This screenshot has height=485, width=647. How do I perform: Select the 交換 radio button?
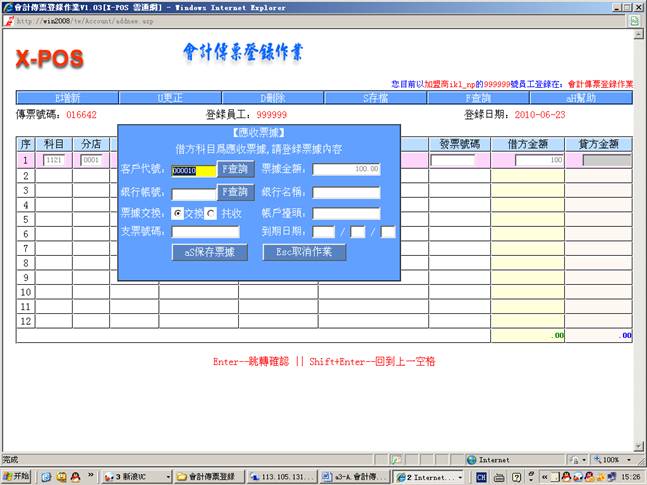(x=178, y=213)
